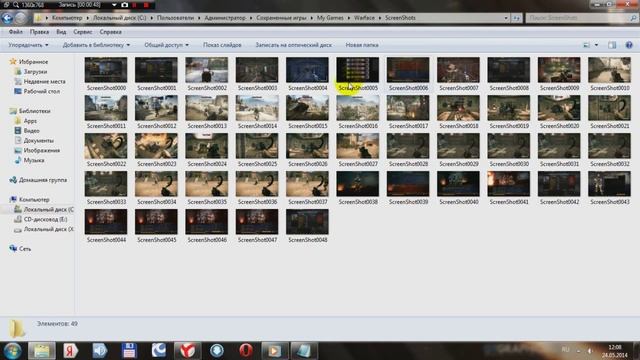
Task: Click the floppy disk taskbar icon
Action: point(129,351)
